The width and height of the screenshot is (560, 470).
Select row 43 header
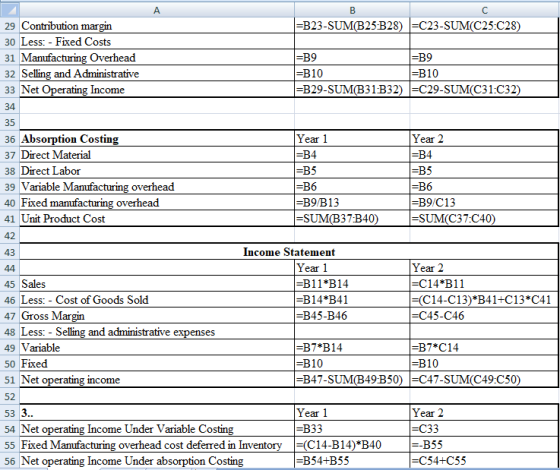10,252
